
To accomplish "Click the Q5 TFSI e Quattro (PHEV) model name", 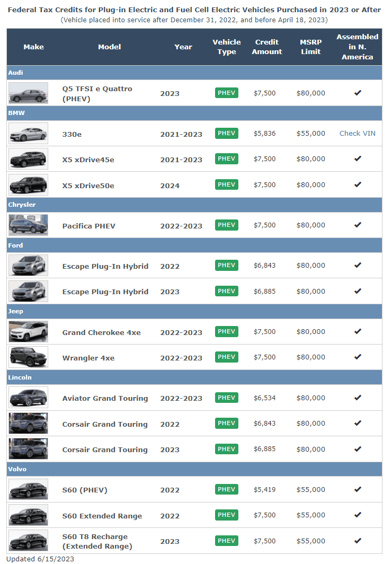I will [97, 93].
